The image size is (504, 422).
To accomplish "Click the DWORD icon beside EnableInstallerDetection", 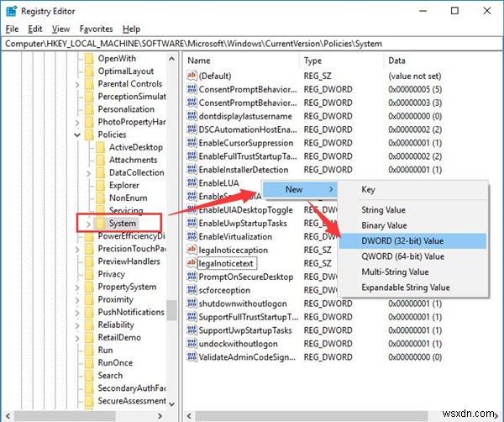I will [192, 170].
